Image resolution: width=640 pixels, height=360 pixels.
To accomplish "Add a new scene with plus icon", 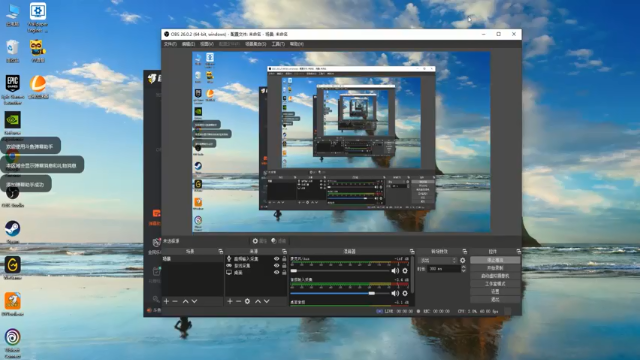I will tap(166, 301).
